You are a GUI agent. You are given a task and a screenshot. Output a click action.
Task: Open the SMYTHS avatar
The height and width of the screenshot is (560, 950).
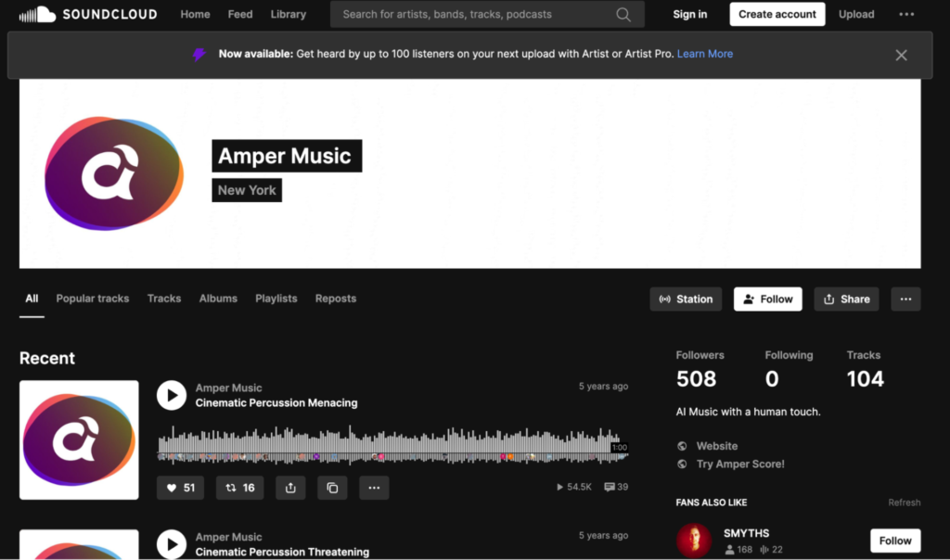pos(694,541)
